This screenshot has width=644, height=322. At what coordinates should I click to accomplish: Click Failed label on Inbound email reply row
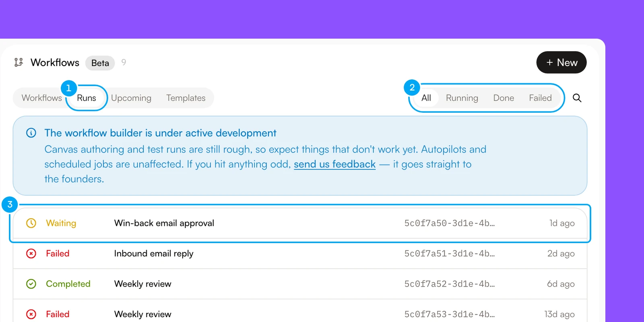pyautogui.click(x=58, y=254)
